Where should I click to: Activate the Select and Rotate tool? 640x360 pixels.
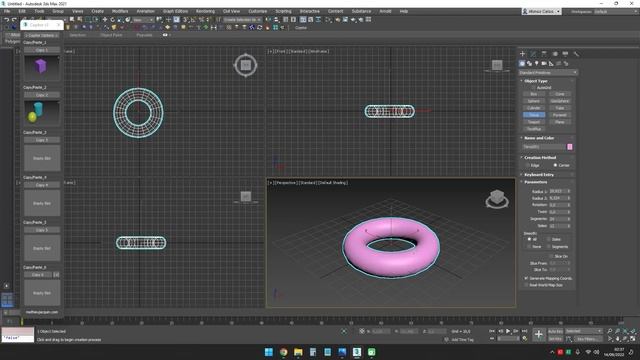coord(112,20)
